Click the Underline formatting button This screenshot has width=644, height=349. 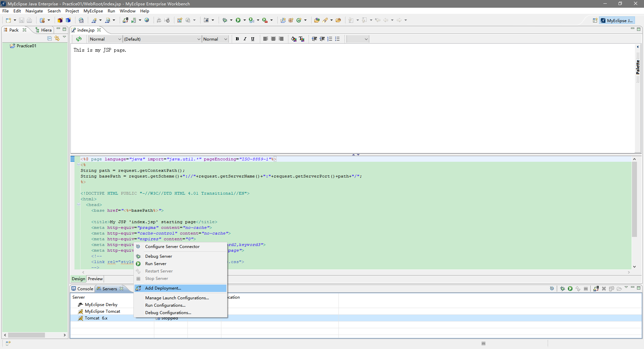[253, 39]
